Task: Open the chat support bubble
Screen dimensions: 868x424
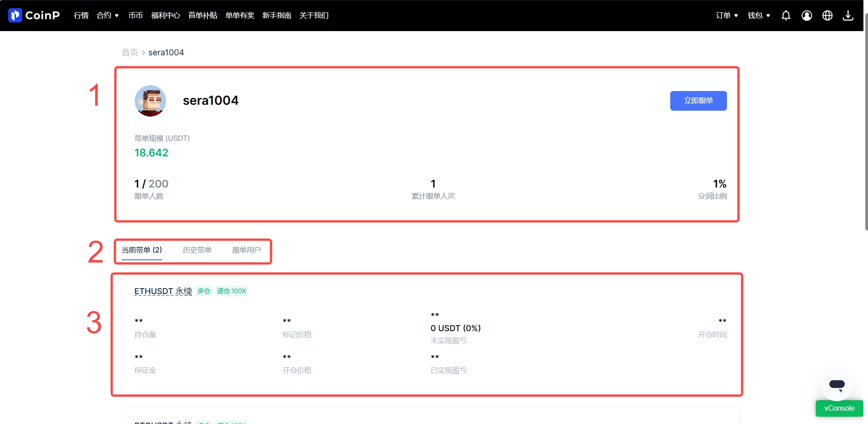Action: coord(836,385)
